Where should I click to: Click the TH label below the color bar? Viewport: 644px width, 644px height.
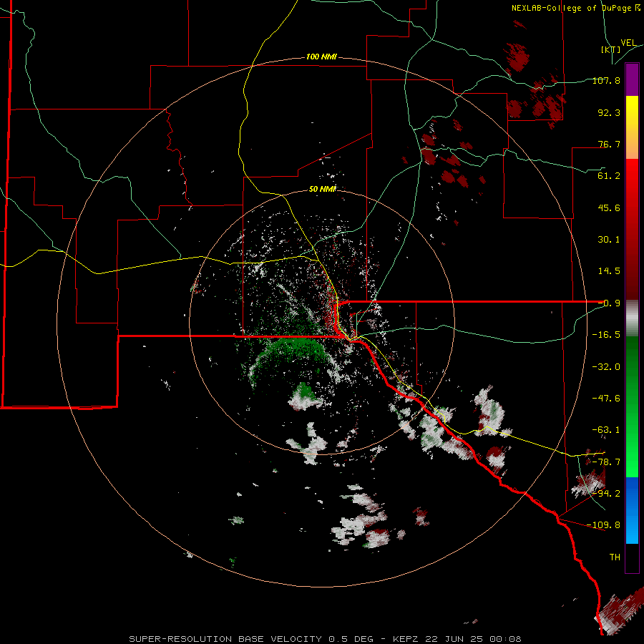tap(615, 557)
